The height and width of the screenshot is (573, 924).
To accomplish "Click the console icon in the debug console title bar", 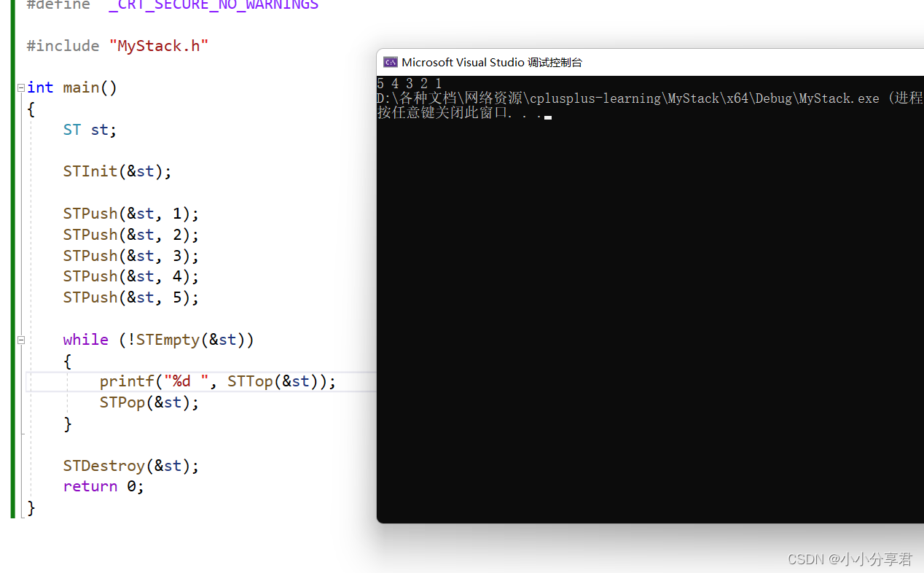I will click(x=390, y=62).
